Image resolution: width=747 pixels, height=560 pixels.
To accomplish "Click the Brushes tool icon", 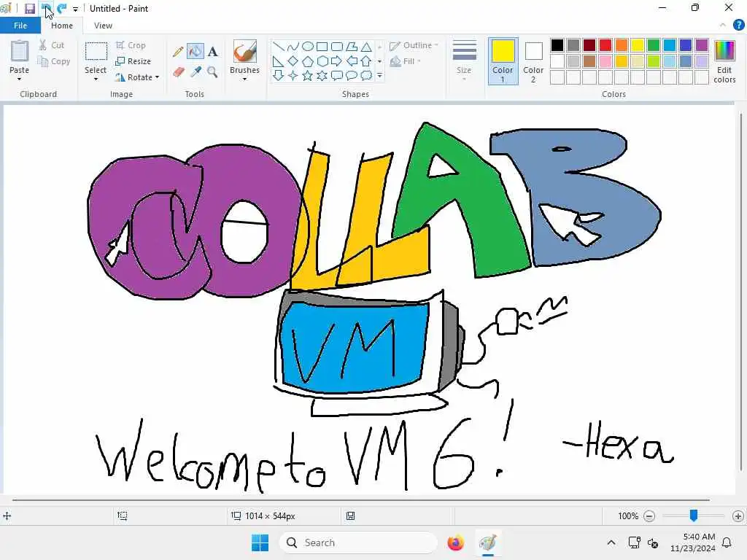I will click(x=245, y=51).
